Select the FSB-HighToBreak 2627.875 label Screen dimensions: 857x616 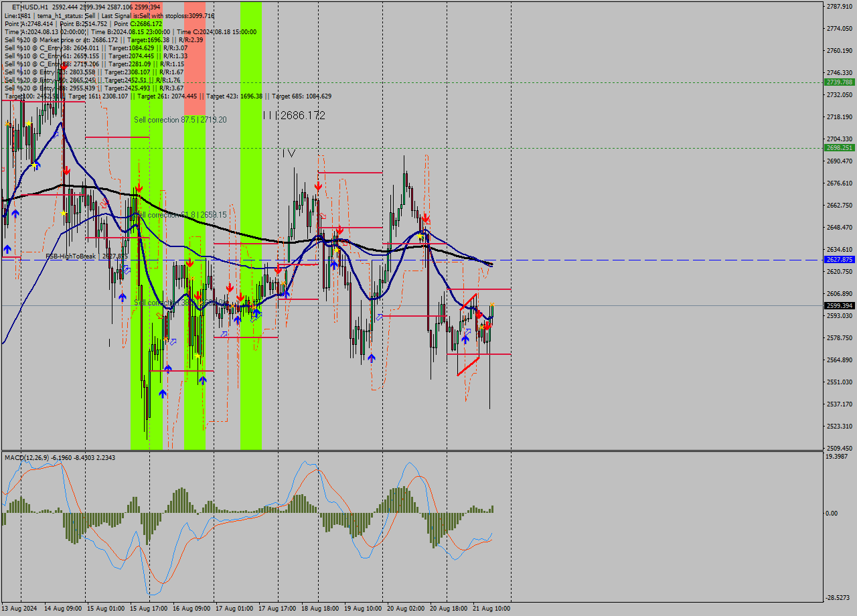86,256
